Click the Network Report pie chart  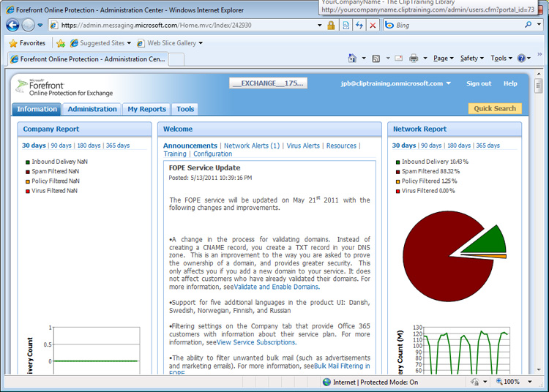click(x=454, y=256)
